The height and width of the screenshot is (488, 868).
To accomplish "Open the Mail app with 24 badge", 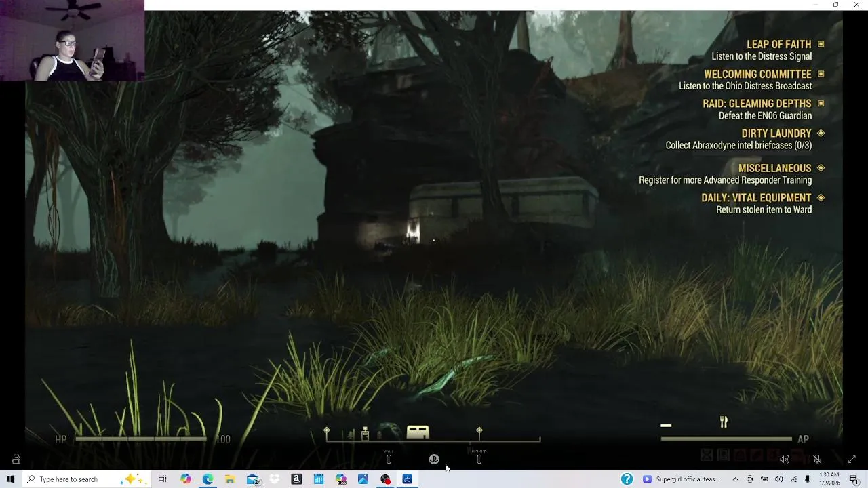I will pos(254,479).
